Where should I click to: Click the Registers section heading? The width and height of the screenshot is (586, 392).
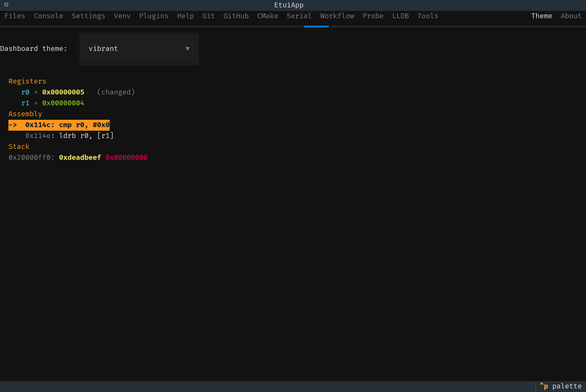(27, 81)
